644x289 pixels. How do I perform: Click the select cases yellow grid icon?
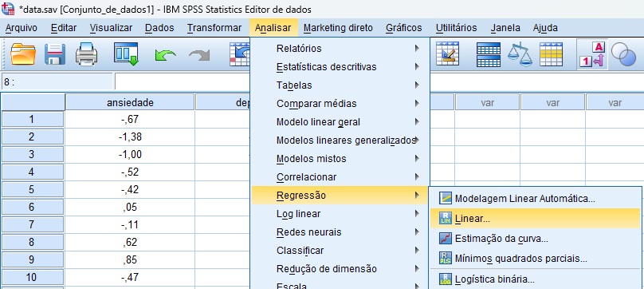(x=552, y=54)
